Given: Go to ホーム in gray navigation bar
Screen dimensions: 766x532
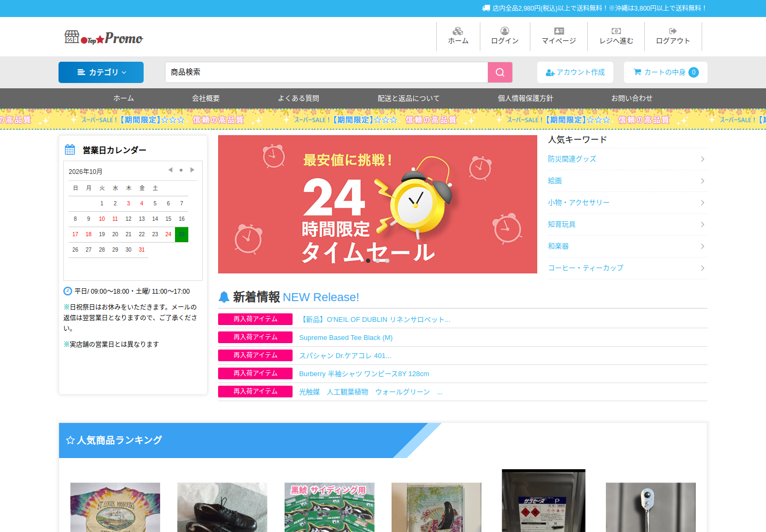Looking at the screenshot, I should [123, 98].
